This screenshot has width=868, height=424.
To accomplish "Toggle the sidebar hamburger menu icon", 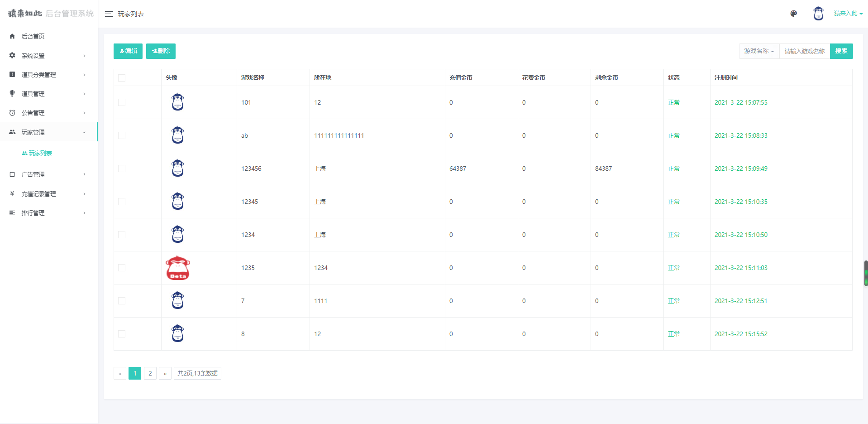I will [x=109, y=14].
